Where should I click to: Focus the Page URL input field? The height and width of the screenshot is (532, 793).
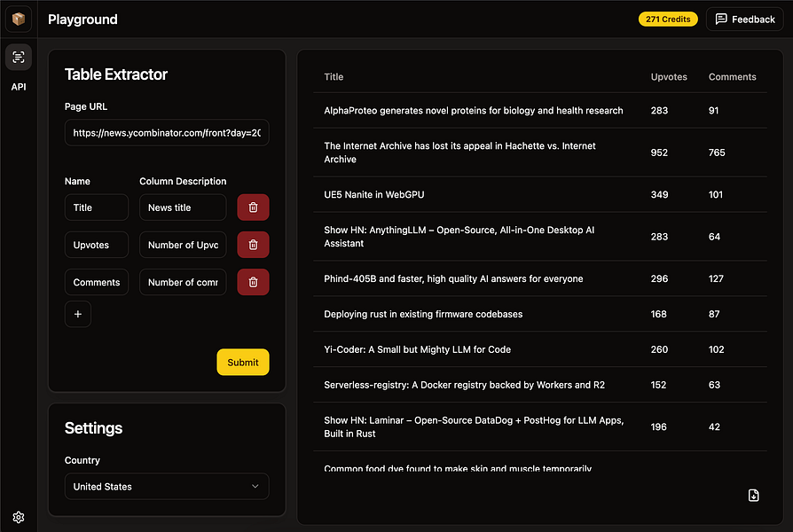167,132
